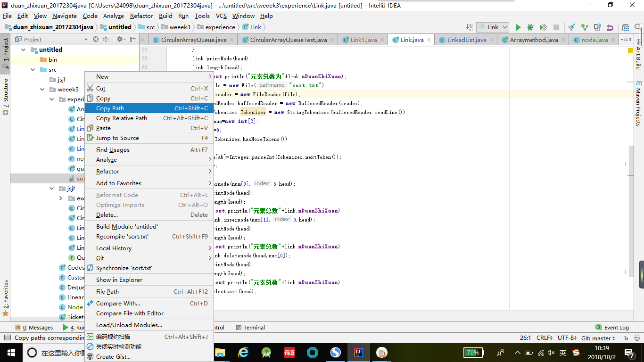Open the Show History clock icon

pyautogui.click(x=597, y=27)
